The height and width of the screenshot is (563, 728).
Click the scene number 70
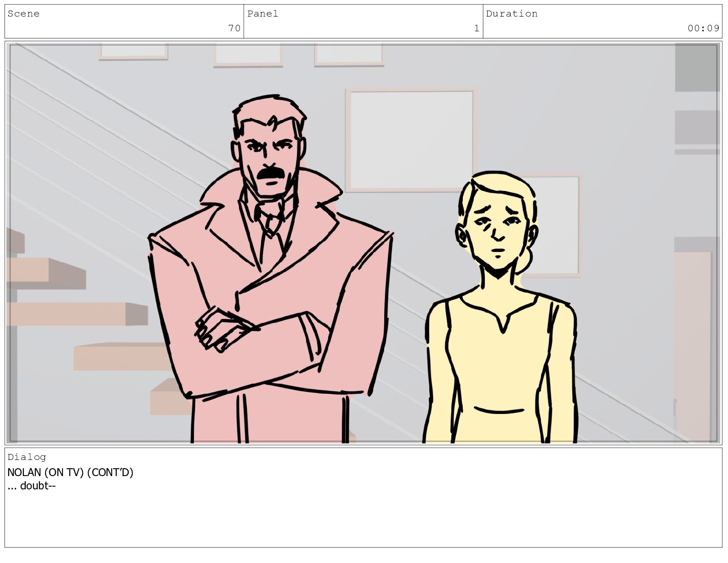(x=234, y=29)
